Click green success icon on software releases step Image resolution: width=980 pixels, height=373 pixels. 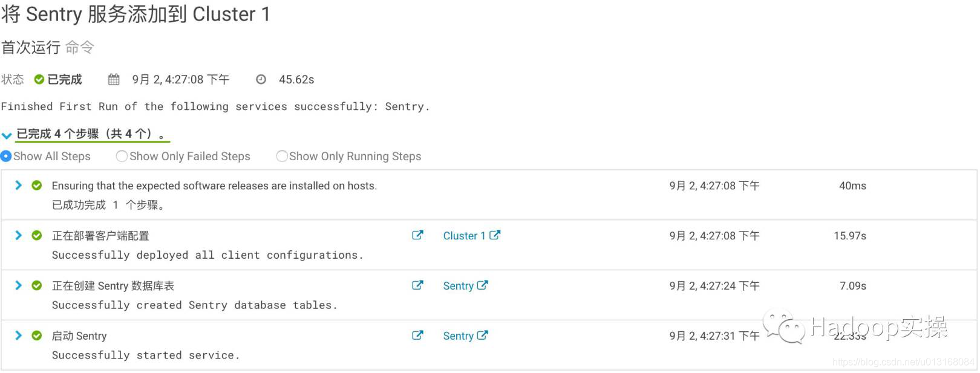(37, 185)
